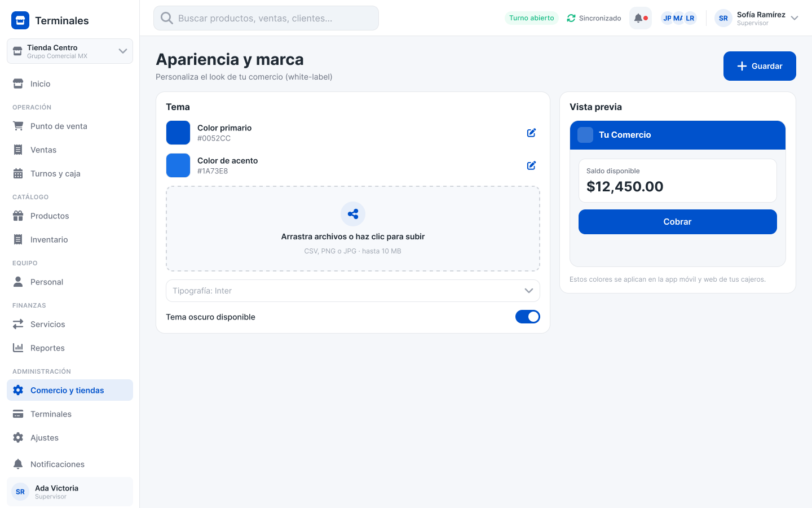Click the primary color swatch #0052CC
The height and width of the screenshot is (508, 812).
(178, 133)
